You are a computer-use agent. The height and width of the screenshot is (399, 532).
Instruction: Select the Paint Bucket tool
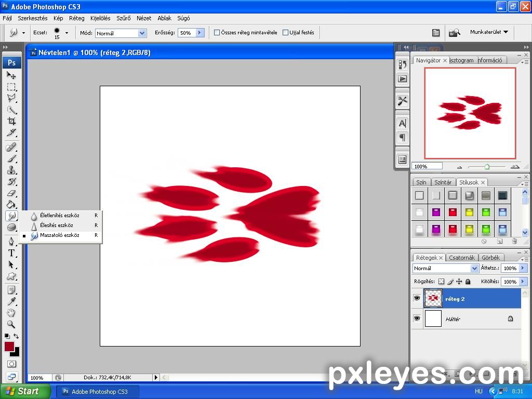[11, 204]
